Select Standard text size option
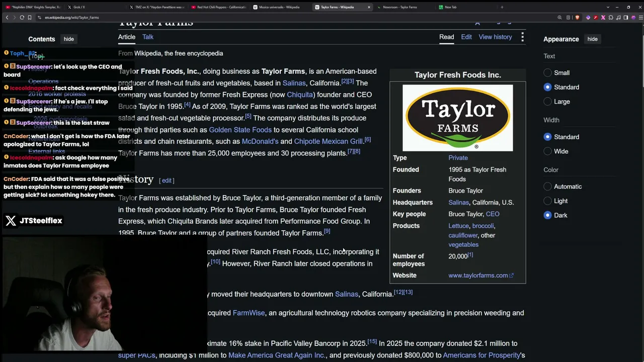This screenshot has width=644, height=362. coord(547,87)
